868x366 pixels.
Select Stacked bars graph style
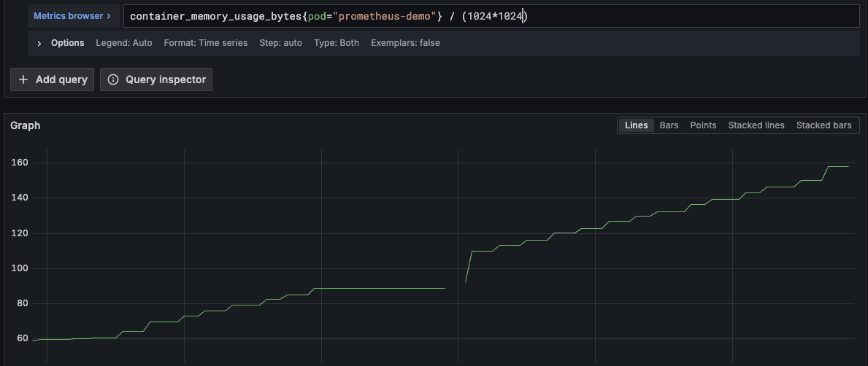point(823,125)
